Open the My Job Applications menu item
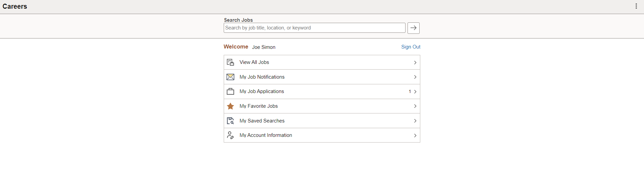 click(262, 91)
